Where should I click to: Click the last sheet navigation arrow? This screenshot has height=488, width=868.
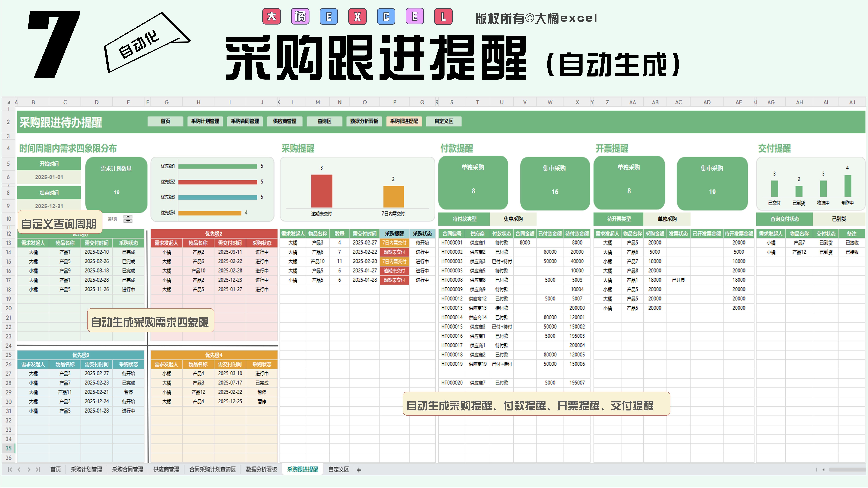pyautogui.click(x=38, y=469)
